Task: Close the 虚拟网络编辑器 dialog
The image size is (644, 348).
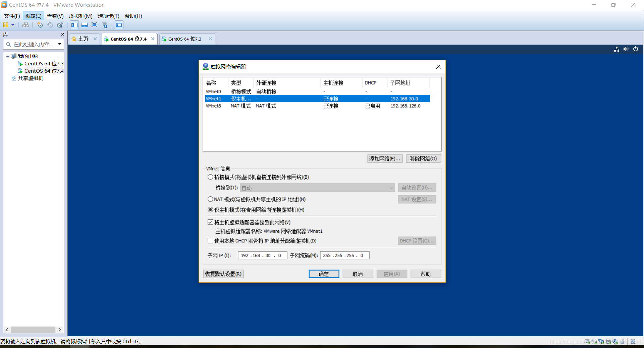Action: click(438, 67)
